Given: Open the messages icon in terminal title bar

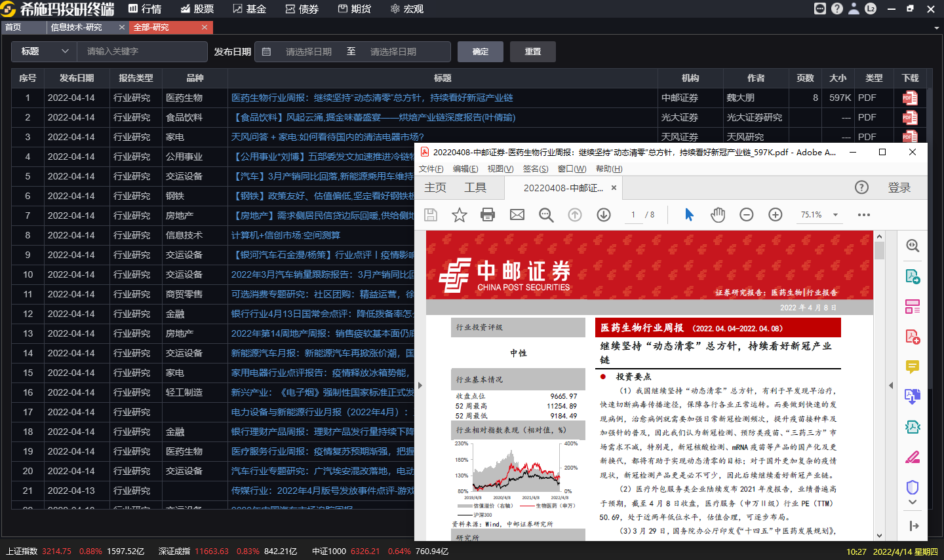Looking at the screenshot, I should pos(820,9).
